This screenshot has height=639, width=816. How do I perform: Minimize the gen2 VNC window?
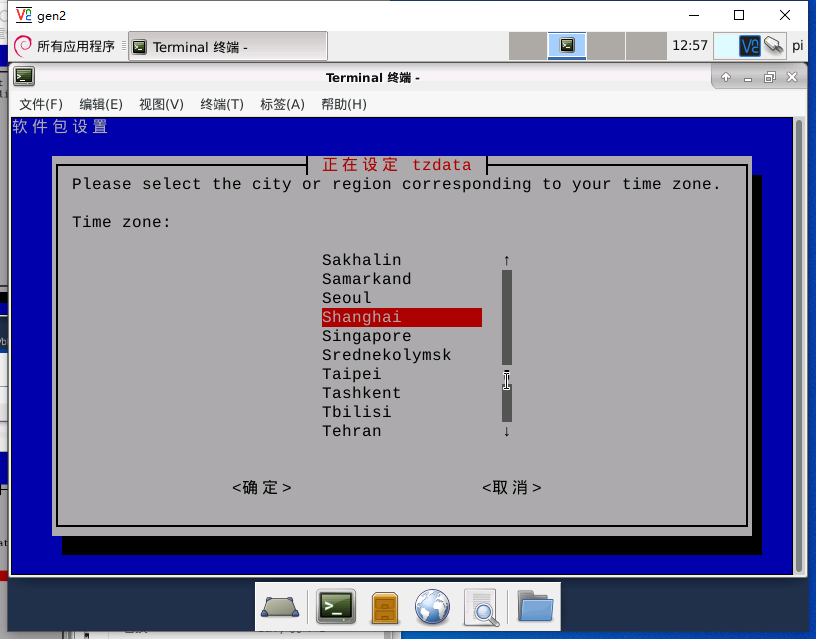click(x=694, y=15)
